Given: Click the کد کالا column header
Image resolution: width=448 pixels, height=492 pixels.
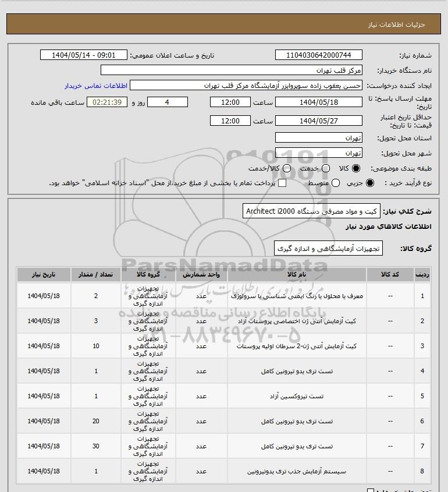Looking at the screenshot, I should tap(390, 275).
